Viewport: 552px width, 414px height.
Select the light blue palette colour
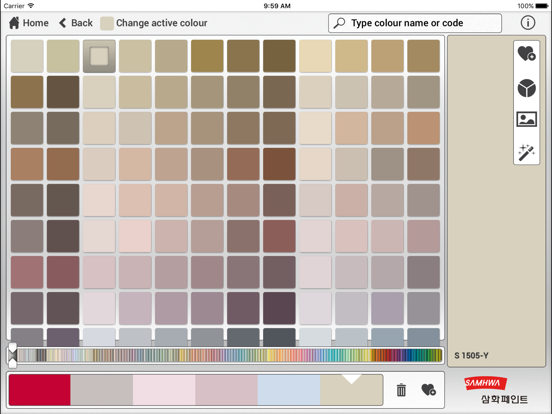[289, 390]
